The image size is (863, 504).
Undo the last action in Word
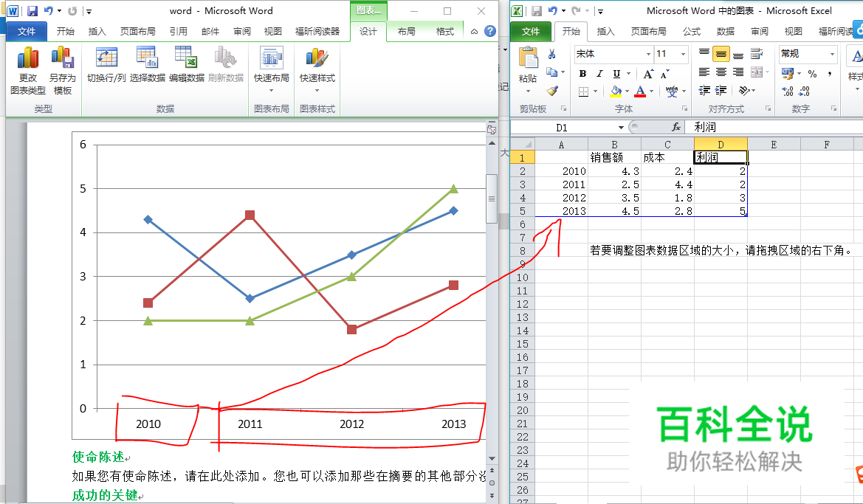click(x=49, y=11)
